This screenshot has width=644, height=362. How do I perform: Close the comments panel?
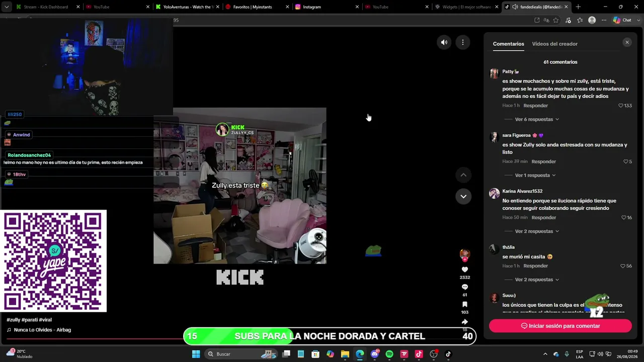[x=627, y=43]
